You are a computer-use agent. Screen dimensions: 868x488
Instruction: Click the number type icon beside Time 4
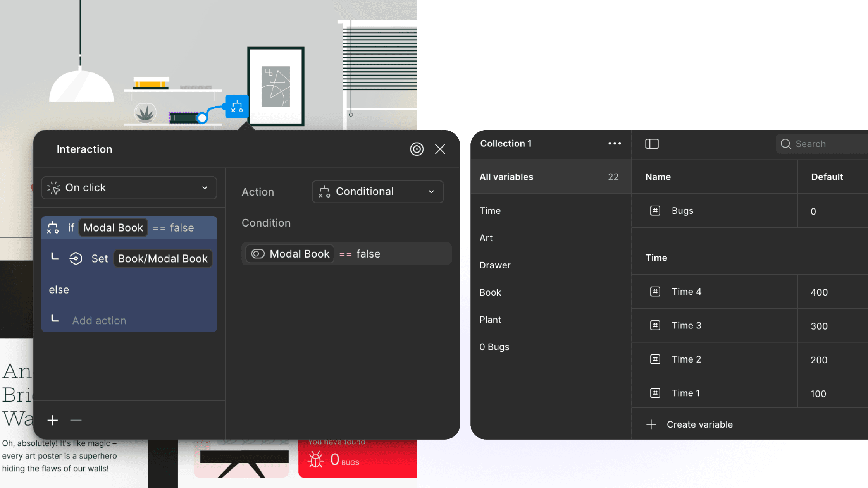click(655, 292)
